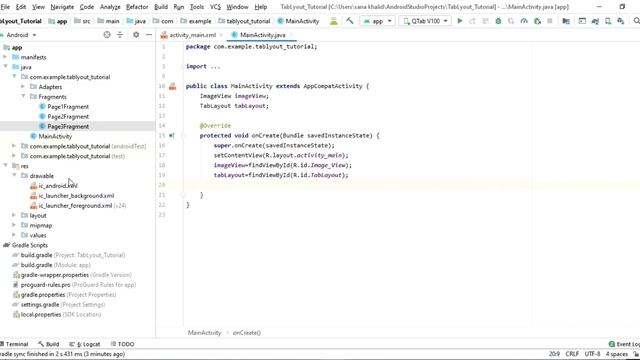
Task: Select gradle.properties file
Action: tap(64, 295)
